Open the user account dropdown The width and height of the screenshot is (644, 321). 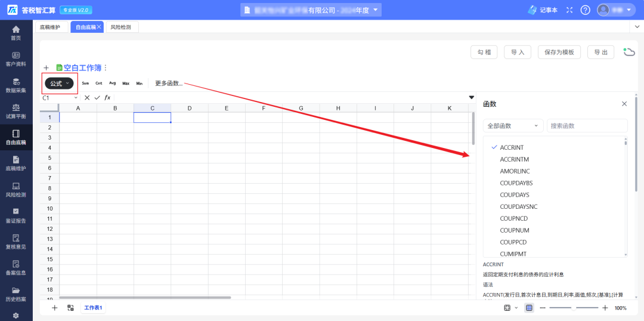(616, 10)
